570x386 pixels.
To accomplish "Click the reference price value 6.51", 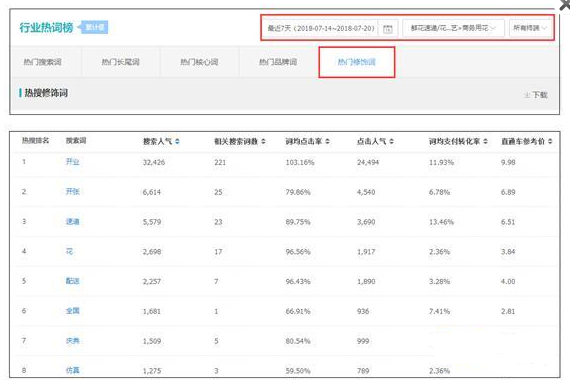I will point(508,222).
